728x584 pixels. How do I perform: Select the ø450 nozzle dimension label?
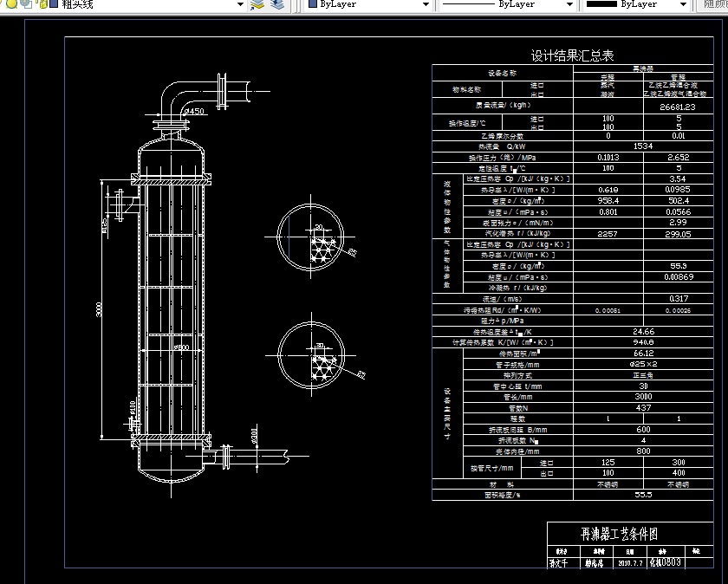(x=194, y=111)
